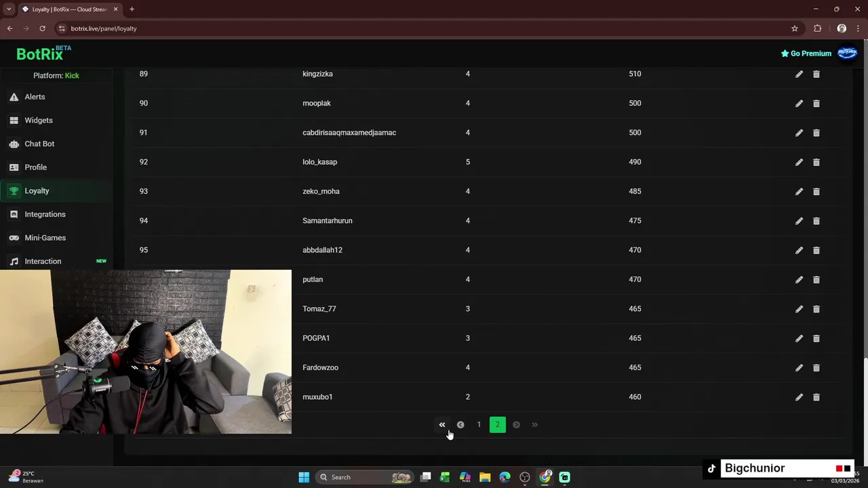Open Excel from the taskbar
The height and width of the screenshot is (488, 868).
445,477
